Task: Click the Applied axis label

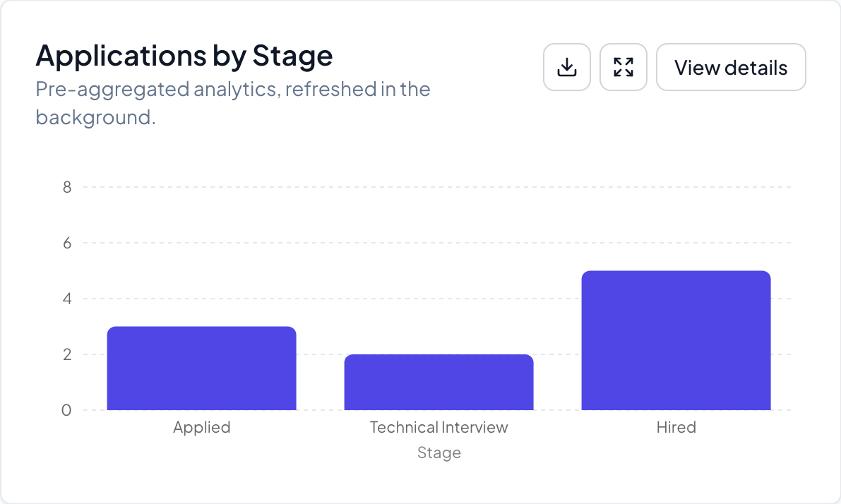Action: click(202, 427)
